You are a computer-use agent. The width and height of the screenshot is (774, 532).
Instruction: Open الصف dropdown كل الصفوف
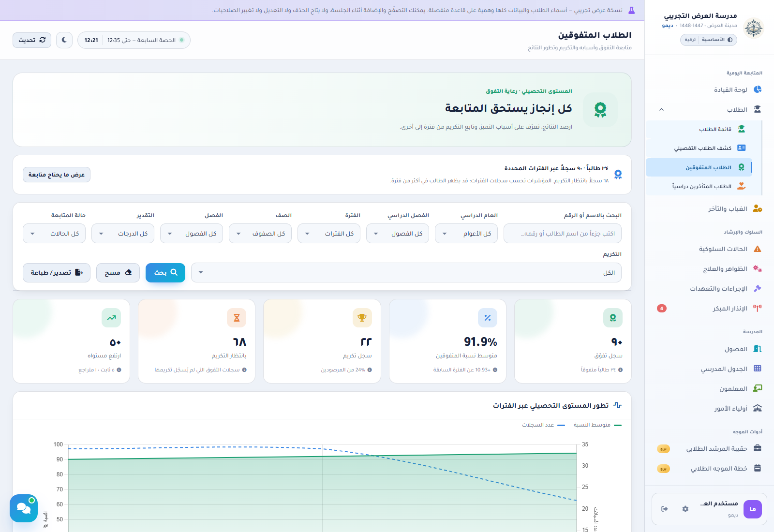point(260,234)
